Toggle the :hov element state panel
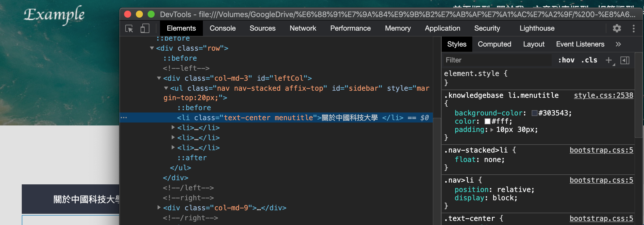 point(566,60)
